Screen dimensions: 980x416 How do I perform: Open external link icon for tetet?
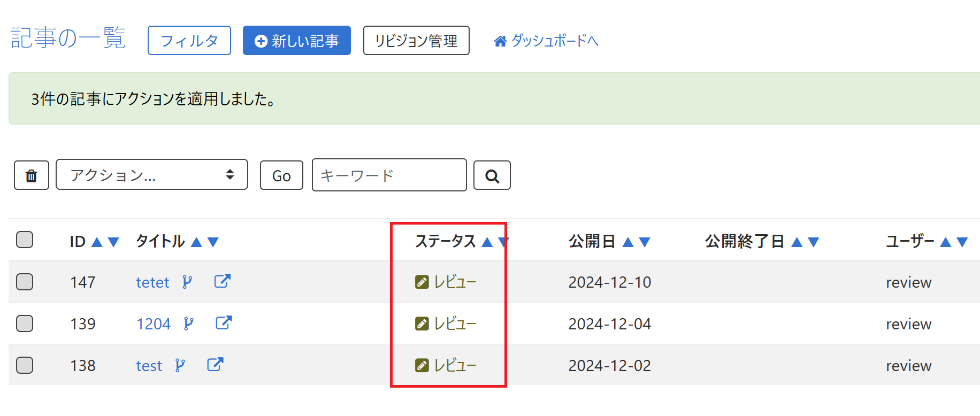223,281
